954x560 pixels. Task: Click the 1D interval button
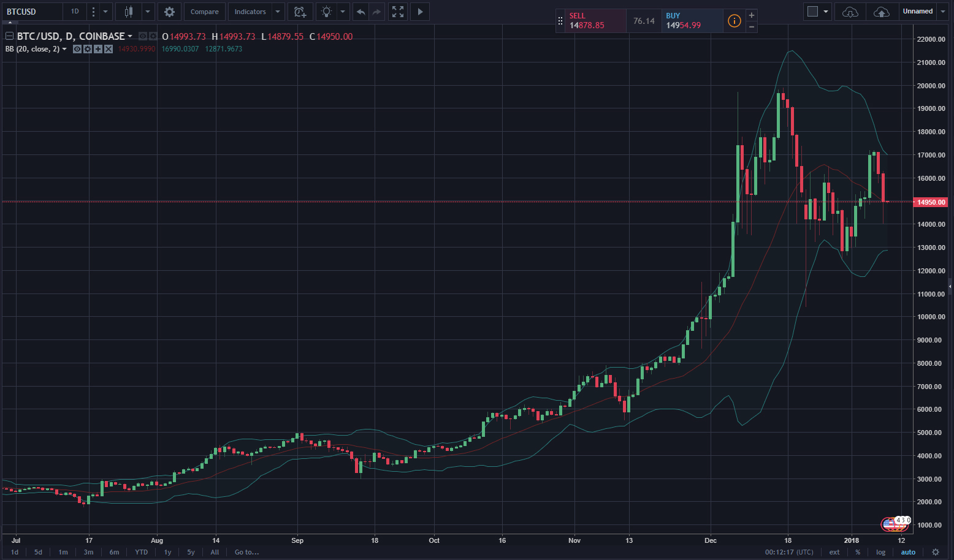click(75, 12)
